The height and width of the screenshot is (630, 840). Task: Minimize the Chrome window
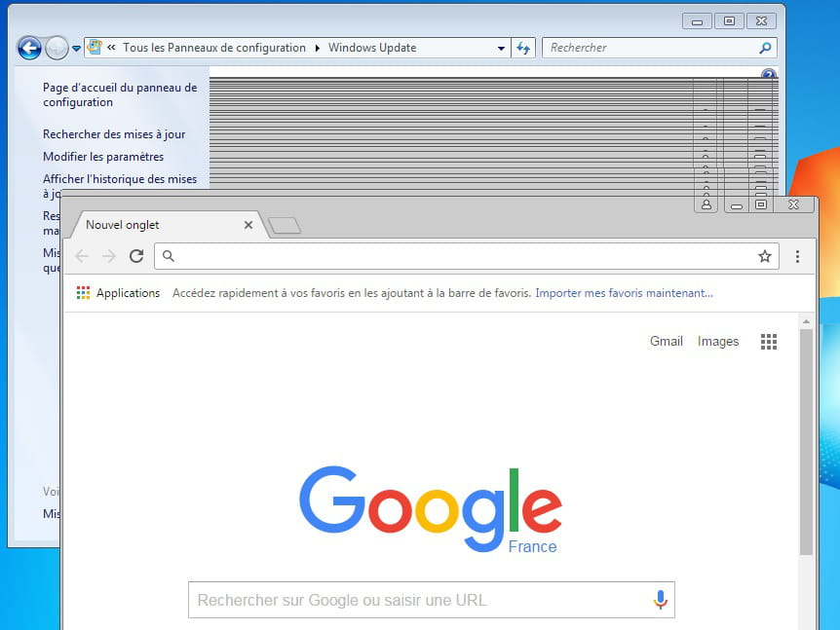737,205
